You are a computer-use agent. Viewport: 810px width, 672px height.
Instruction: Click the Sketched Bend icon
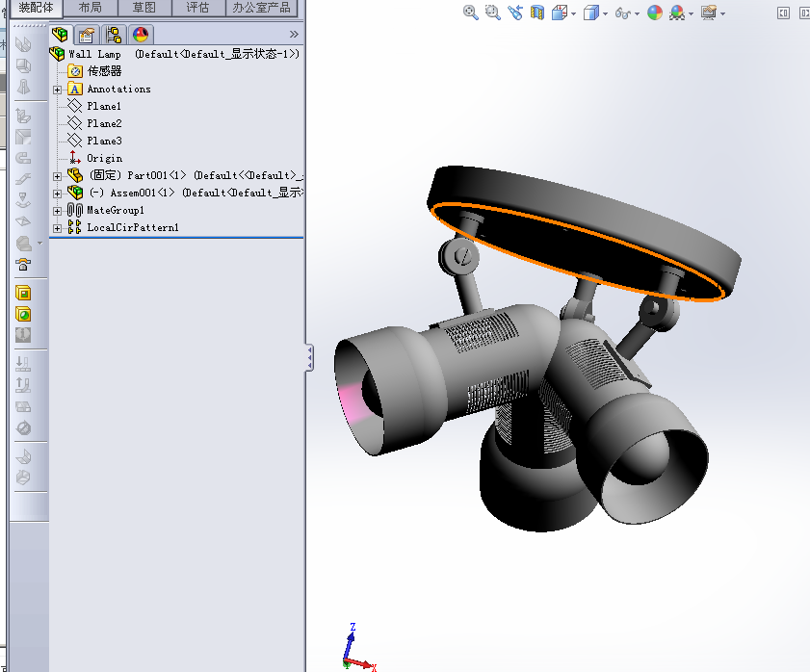coord(23,200)
